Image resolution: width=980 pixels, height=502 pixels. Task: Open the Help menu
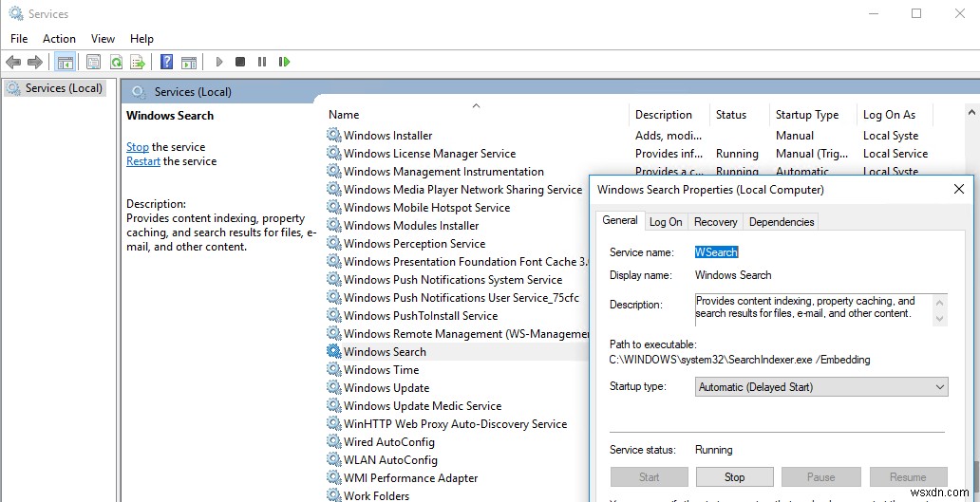tap(141, 39)
